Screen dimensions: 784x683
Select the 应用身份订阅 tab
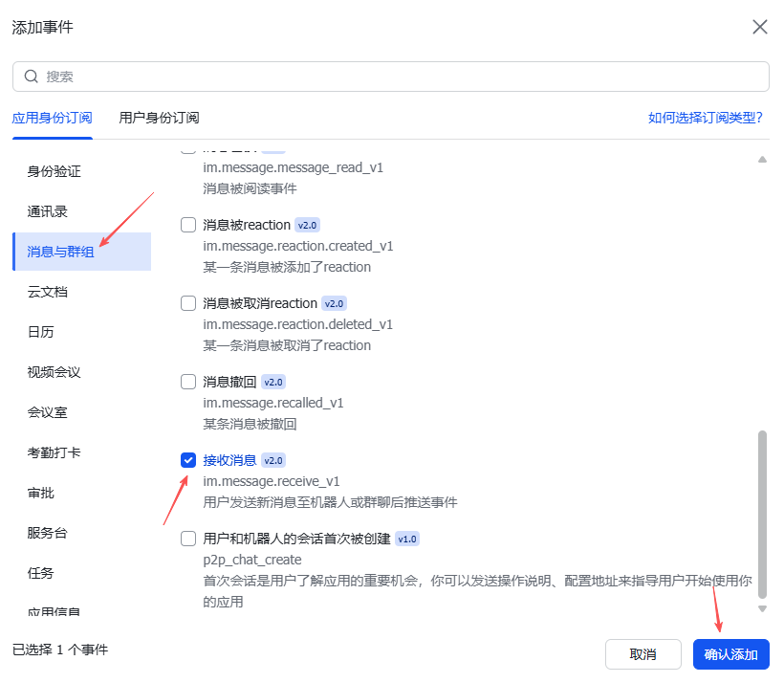(52, 118)
